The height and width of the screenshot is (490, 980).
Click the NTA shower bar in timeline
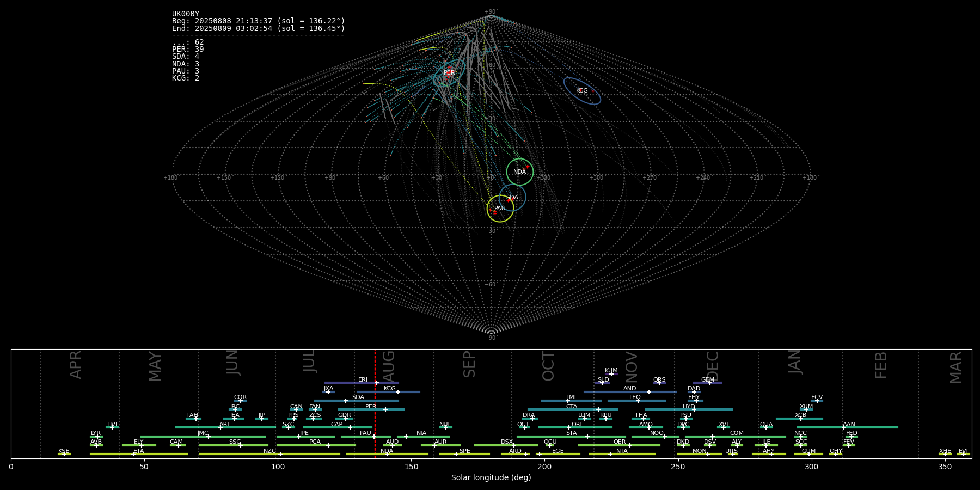click(622, 454)
